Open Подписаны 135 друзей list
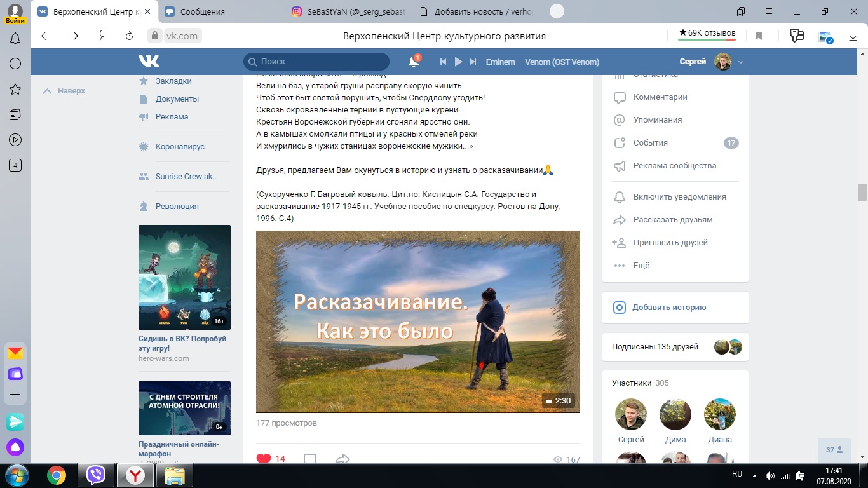Screen dimensions: 868x488 (654, 347)
